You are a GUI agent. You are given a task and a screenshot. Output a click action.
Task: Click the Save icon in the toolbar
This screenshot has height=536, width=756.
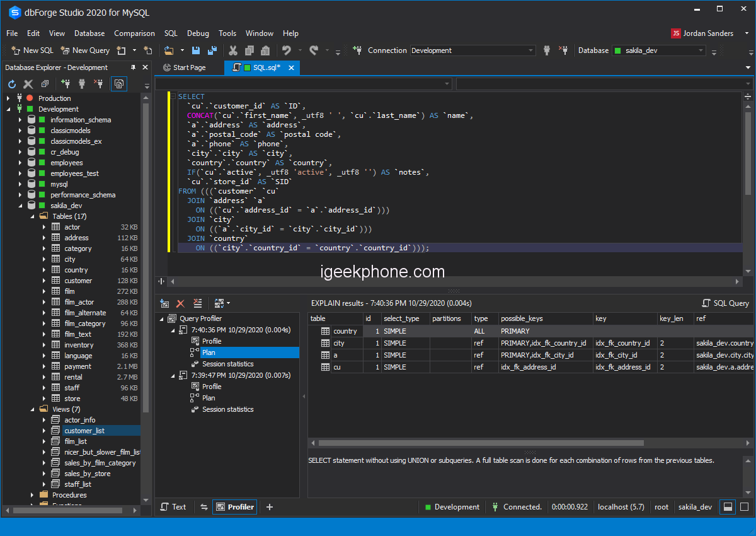pos(196,50)
